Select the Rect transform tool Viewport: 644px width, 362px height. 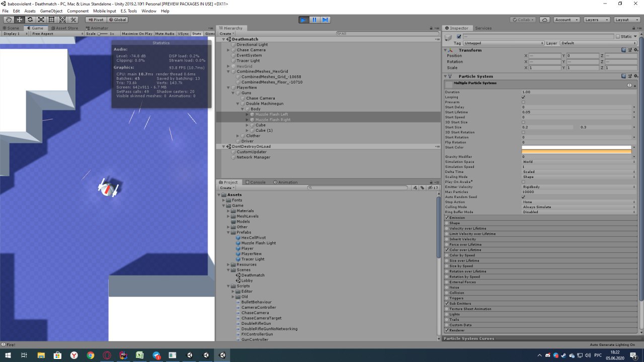pos(52,20)
